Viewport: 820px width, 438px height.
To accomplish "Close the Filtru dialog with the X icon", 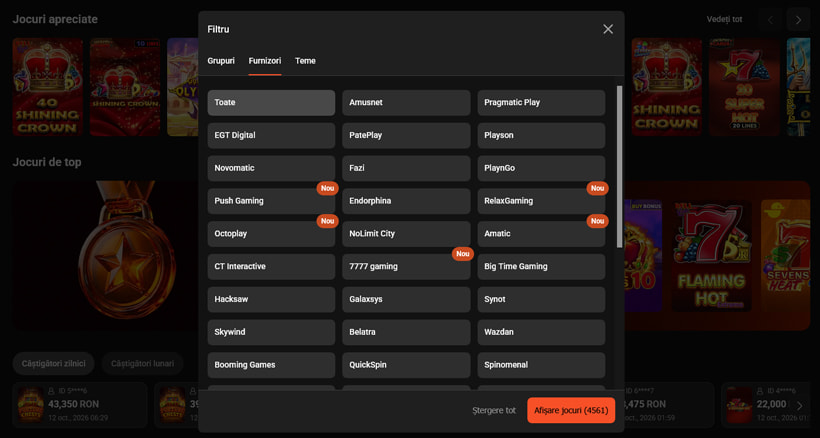I will pos(608,29).
